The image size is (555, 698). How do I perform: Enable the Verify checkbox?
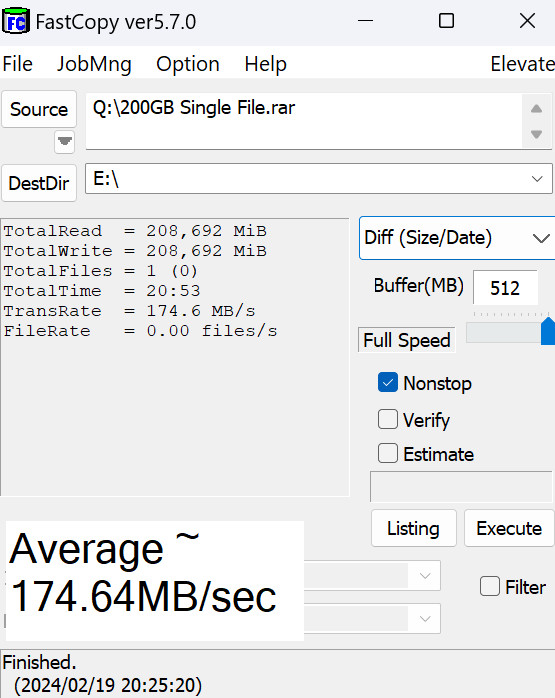[388, 419]
